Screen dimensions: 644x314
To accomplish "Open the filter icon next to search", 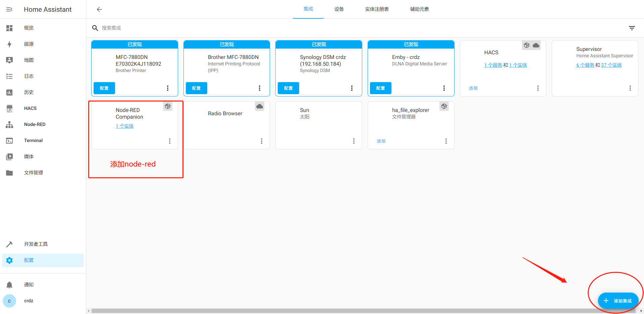I will coord(632,28).
